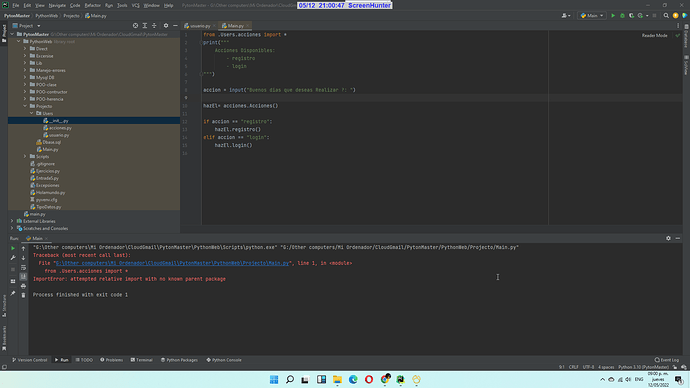Screen dimensions: 690x388
Task: Expand the Mysql DB folder
Action: pyautogui.click(x=25, y=77)
